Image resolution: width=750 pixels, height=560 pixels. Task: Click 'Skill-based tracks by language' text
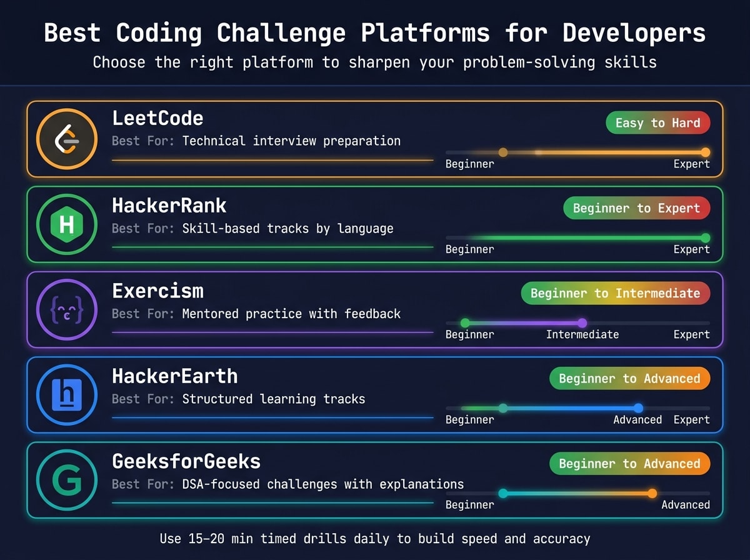[287, 228]
